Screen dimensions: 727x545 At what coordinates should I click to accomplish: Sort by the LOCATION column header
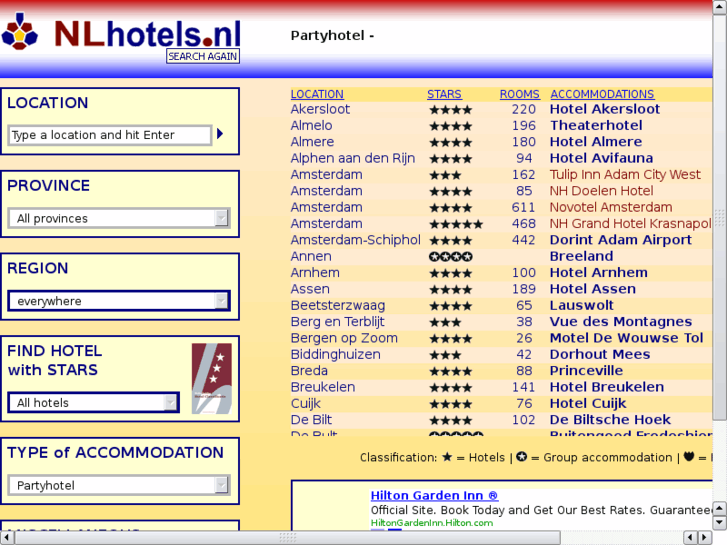click(x=317, y=94)
